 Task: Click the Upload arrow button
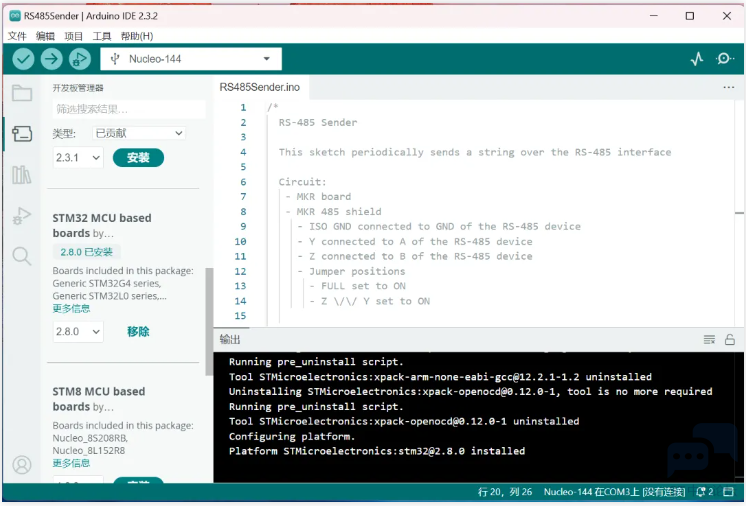pyautogui.click(x=51, y=59)
